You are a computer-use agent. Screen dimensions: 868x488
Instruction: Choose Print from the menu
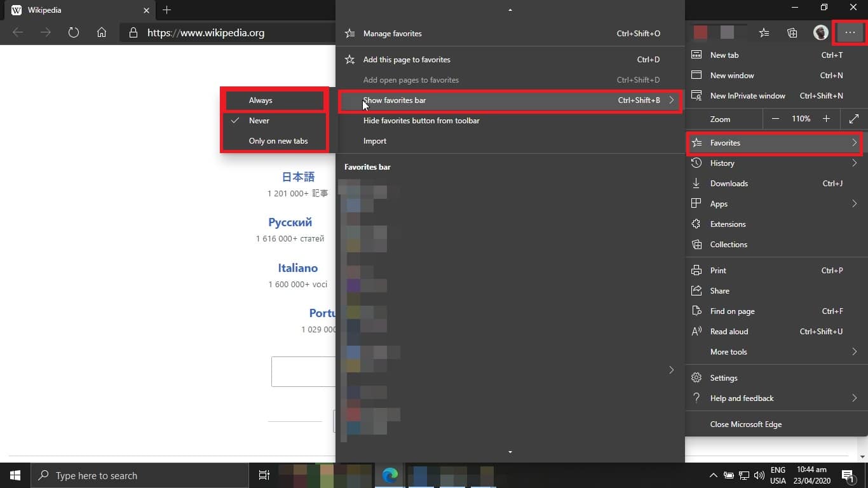point(776,271)
